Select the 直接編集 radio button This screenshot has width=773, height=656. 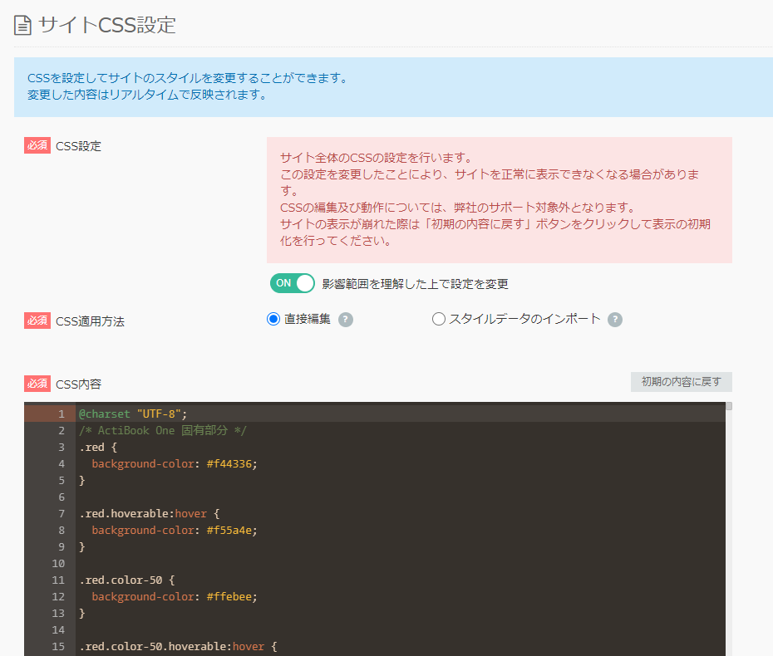pyautogui.click(x=273, y=319)
